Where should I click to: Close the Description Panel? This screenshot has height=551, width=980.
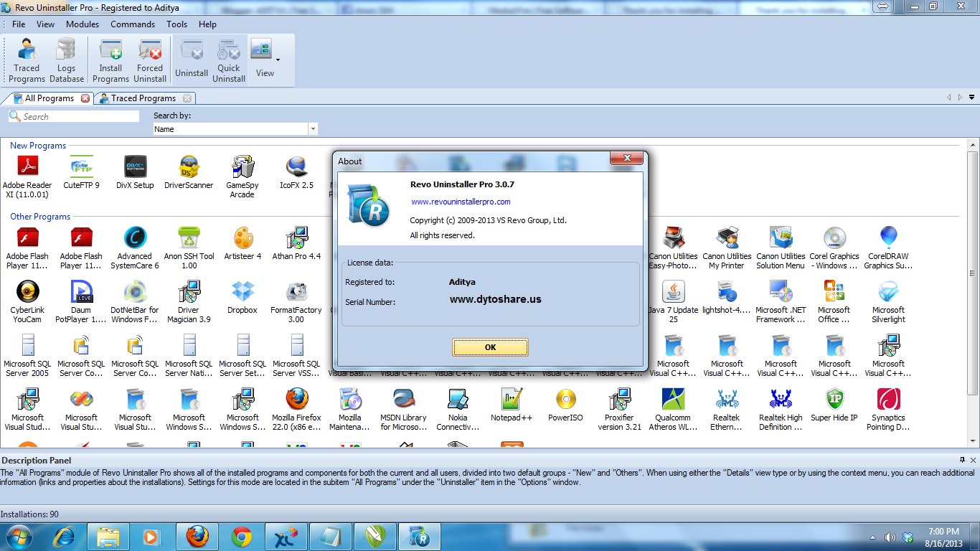point(973,460)
